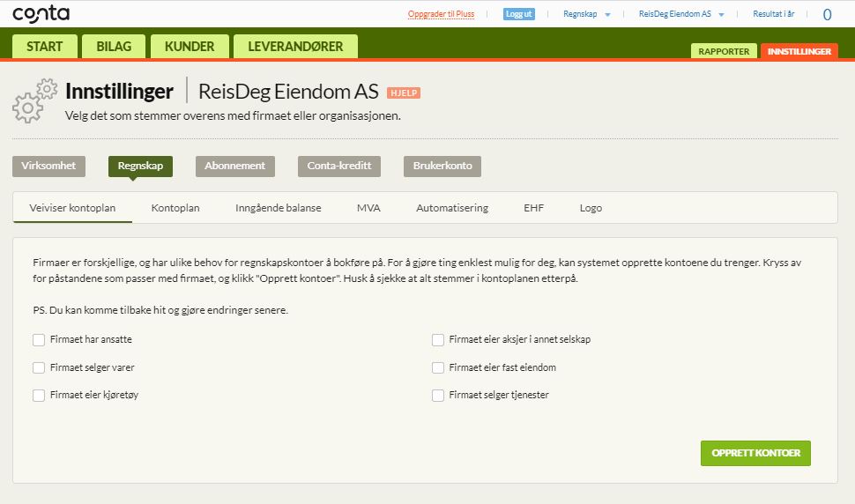Check 'Firmaet har ansatte' checkbox
This screenshot has width=855, height=504.
(39, 340)
